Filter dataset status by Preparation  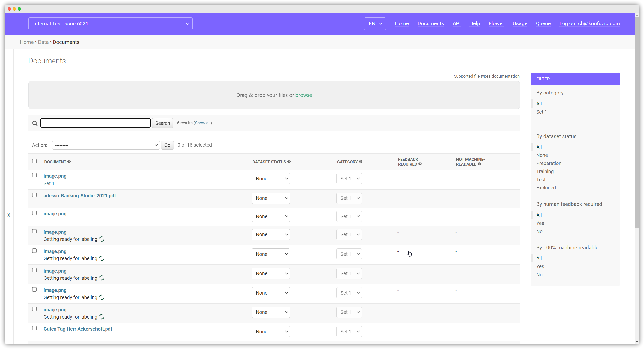548,163
